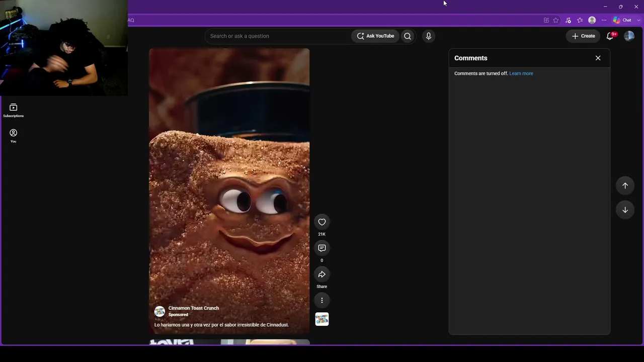Click the Cinnamon Toast Crunch square sound thumbnail
644x362 pixels.
322,319
